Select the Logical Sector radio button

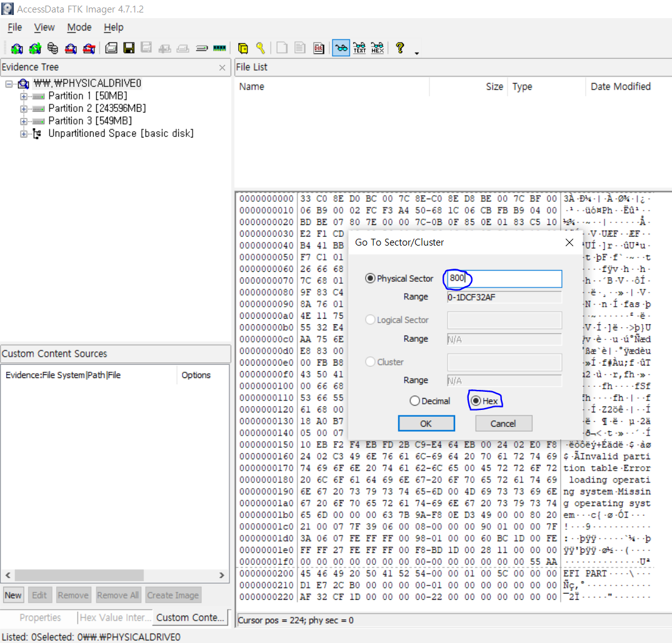click(370, 320)
